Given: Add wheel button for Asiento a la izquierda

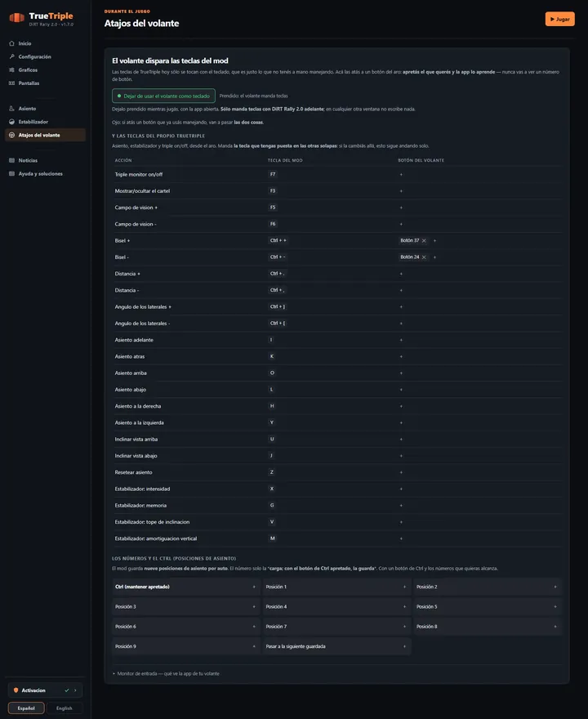Looking at the screenshot, I should coord(401,422).
